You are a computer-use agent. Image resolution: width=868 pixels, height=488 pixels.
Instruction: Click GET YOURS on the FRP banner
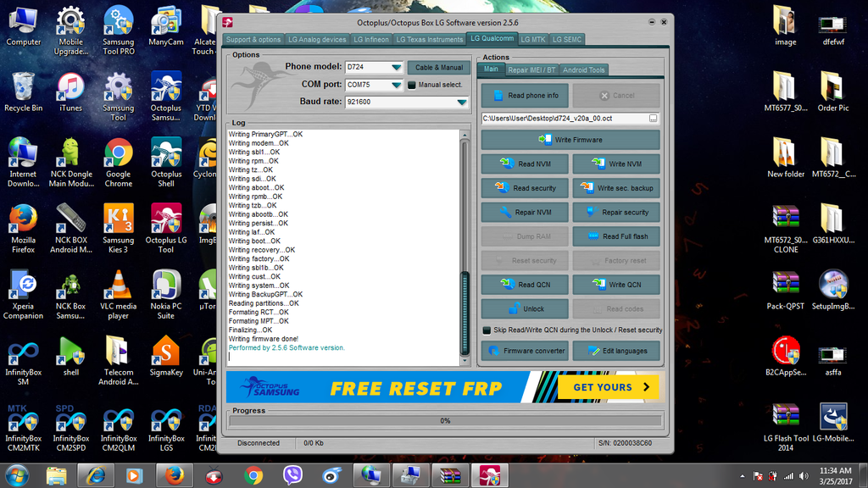[x=608, y=387]
